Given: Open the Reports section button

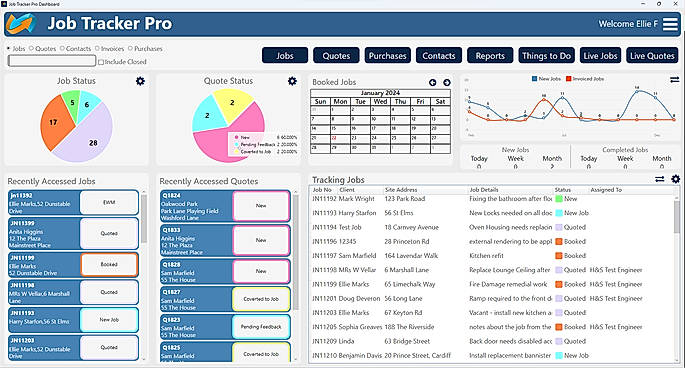Looking at the screenshot, I should (x=490, y=56).
